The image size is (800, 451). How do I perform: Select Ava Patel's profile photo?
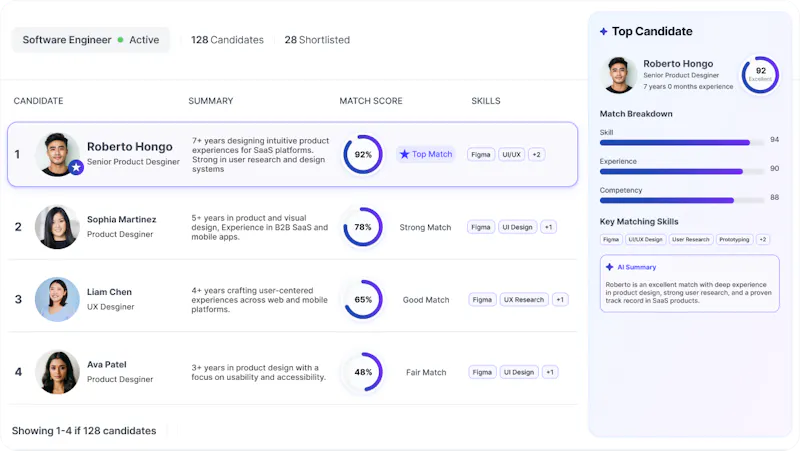(57, 372)
